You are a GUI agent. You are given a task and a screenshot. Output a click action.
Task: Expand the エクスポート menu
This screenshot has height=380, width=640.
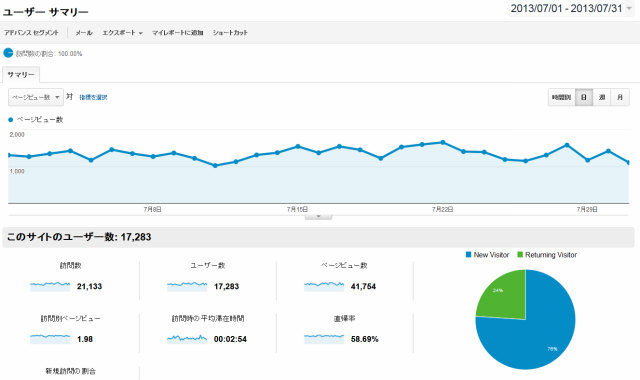click(122, 33)
